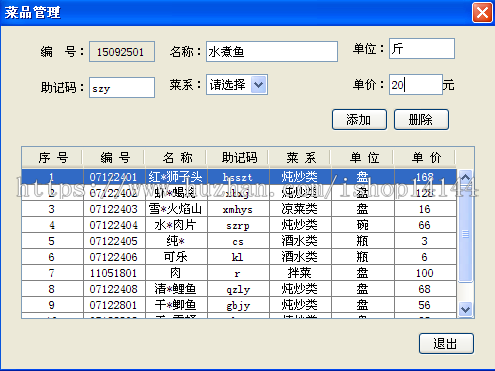Select the 凉菜类 cell
Image resolution: width=495 pixels, height=371 pixels.
pos(300,209)
